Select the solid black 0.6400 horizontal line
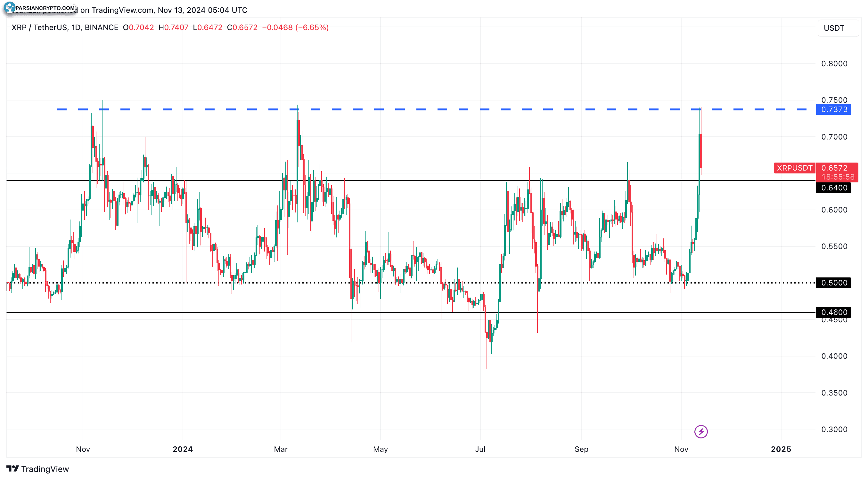This screenshot has height=480, width=868. point(411,180)
